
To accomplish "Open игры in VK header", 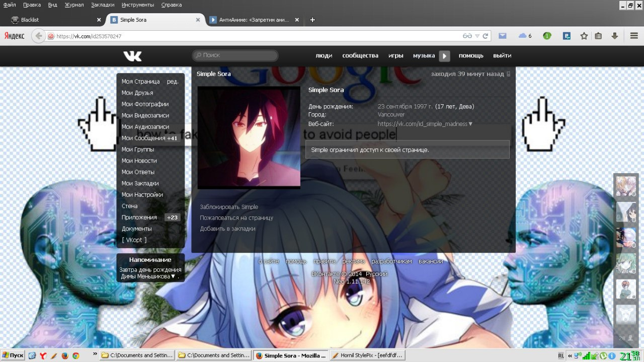I will pyautogui.click(x=396, y=55).
